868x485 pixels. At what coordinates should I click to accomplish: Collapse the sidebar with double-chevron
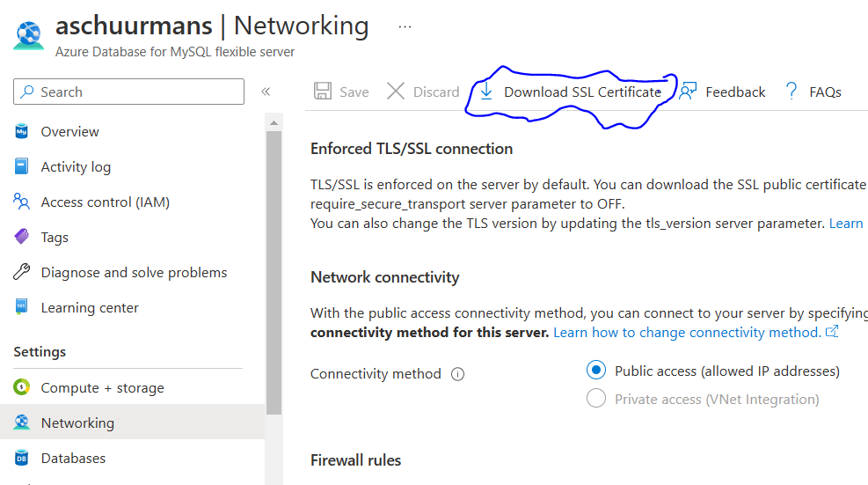click(x=266, y=92)
